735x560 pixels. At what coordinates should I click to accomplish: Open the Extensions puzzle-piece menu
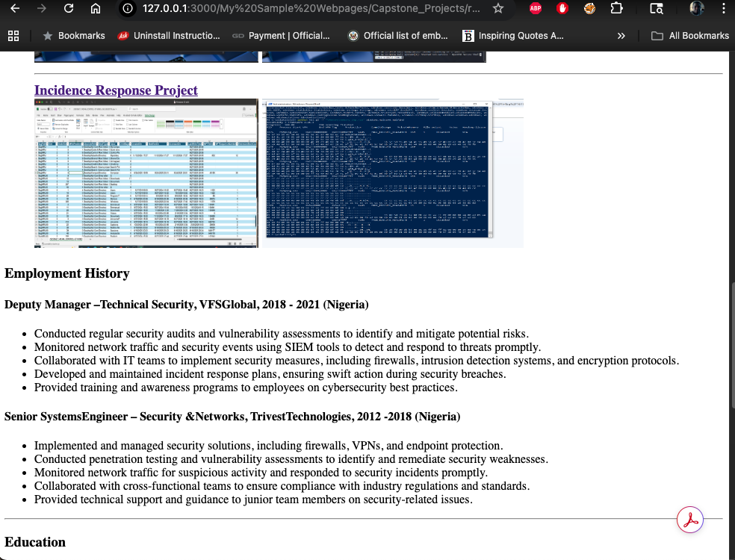coord(616,8)
